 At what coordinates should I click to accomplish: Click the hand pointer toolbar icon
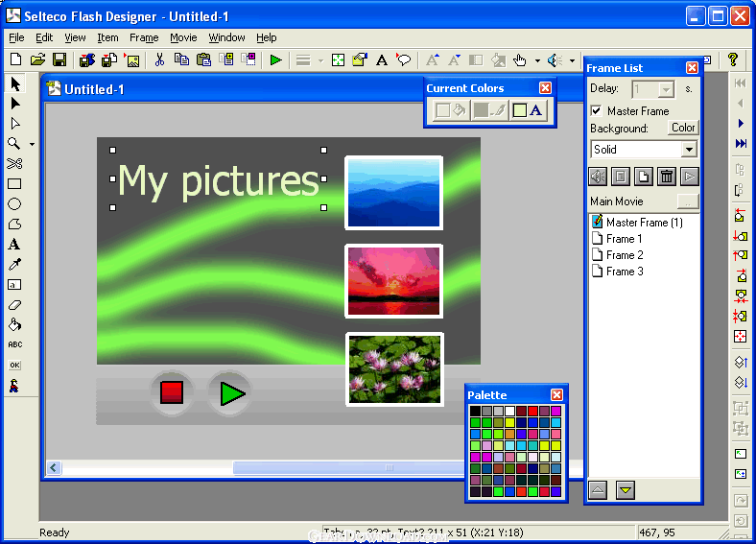point(519,60)
